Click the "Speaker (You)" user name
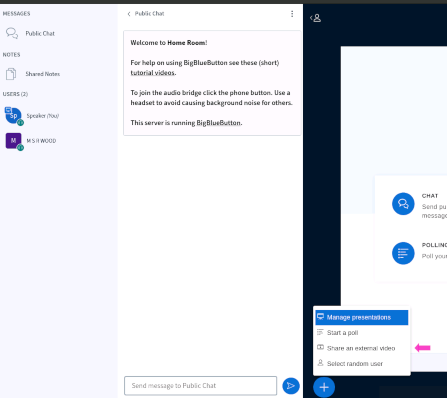This screenshot has height=398, width=447. click(x=43, y=116)
